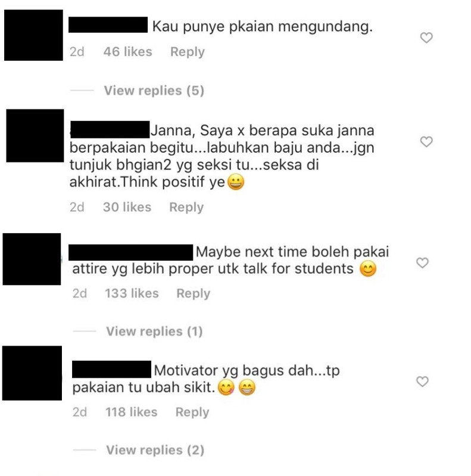This screenshot has width=471, height=476.
Task: Reply to the 118 likes comment
Action: [192, 412]
